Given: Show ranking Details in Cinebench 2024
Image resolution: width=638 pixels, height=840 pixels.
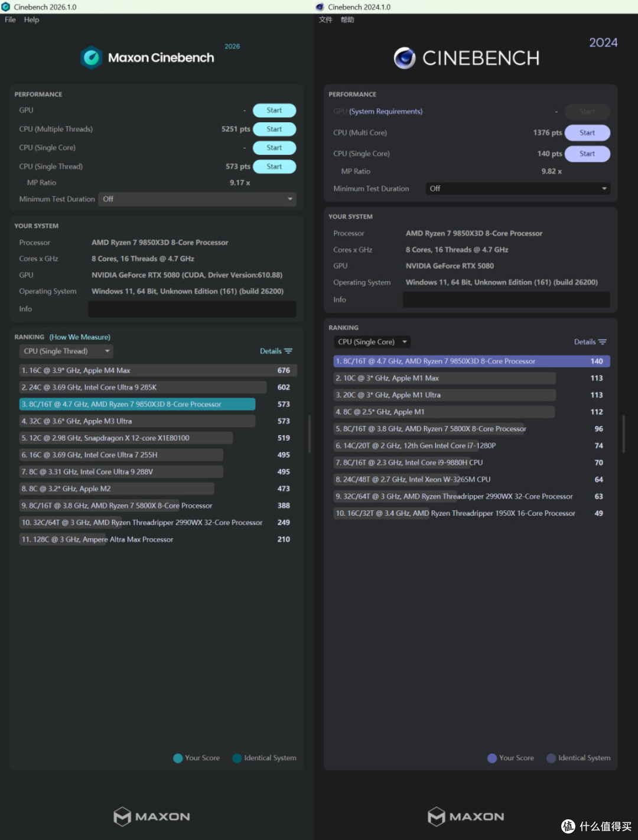Looking at the screenshot, I should tap(590, 342).
